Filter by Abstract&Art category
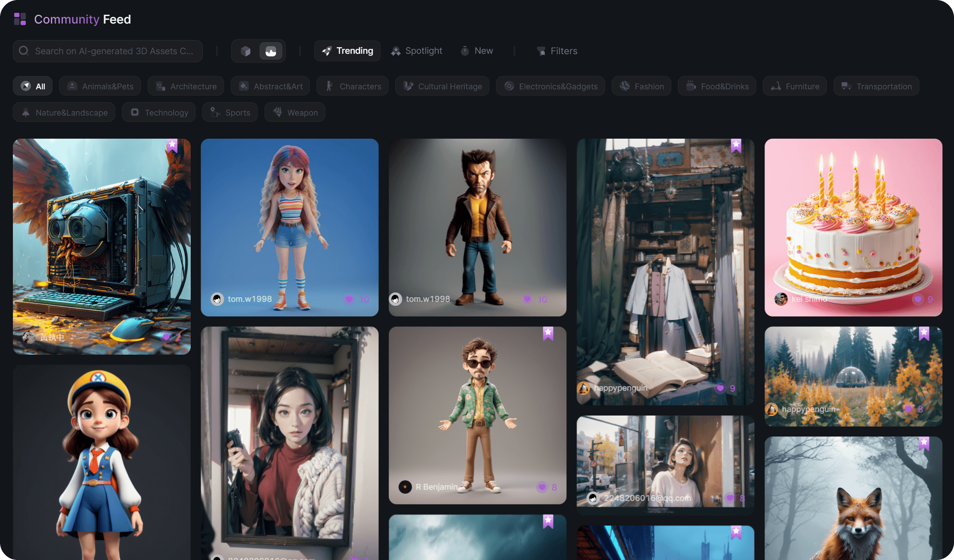 [270, 86]
